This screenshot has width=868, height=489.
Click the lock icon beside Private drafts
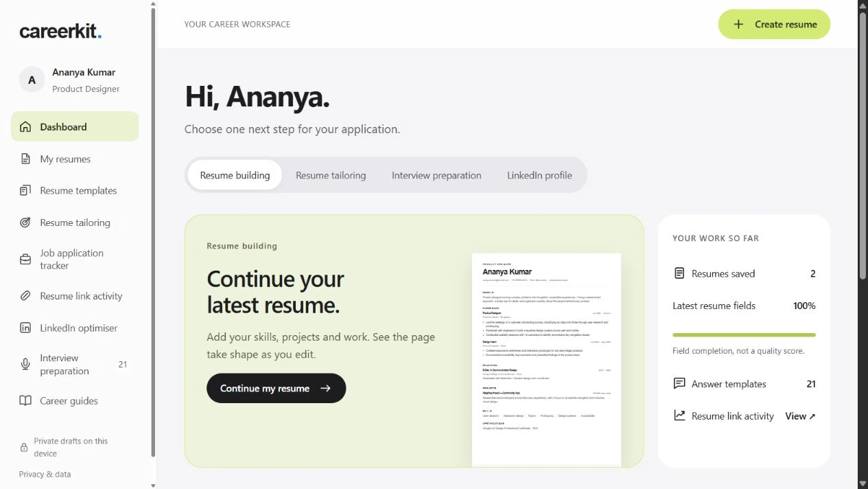[x=24, y=447]
